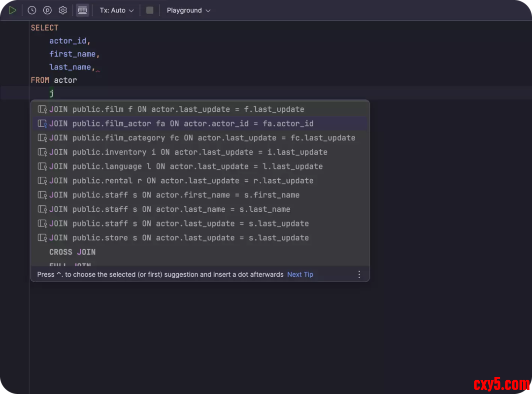
Task: Pick the CROSS JOIN keyword suggestion
Action: [72, 252]
